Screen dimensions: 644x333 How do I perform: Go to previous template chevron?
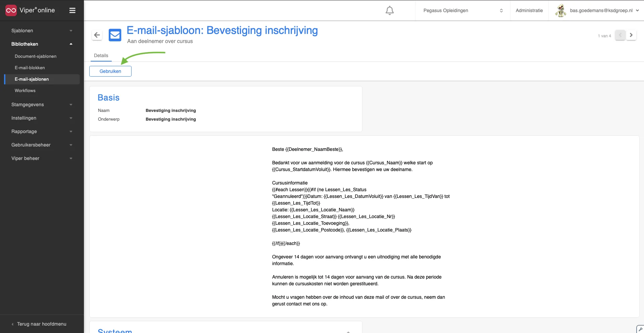(620, 35)
